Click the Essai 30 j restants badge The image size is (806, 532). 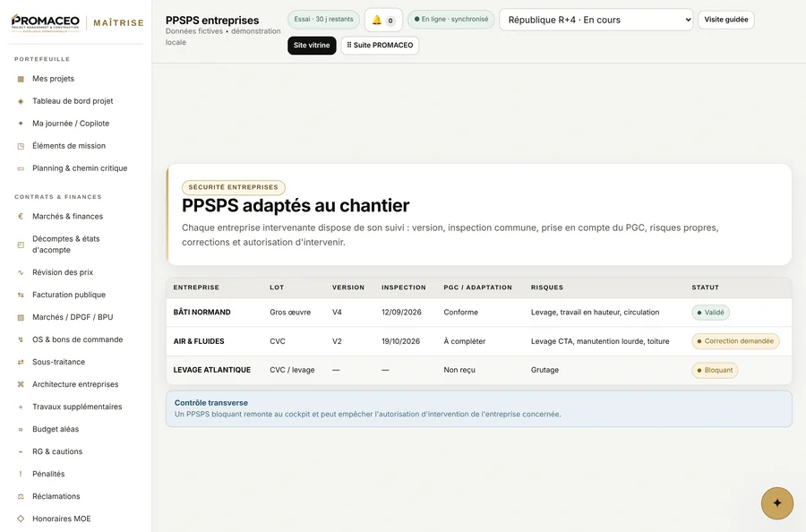click(323, 20)
